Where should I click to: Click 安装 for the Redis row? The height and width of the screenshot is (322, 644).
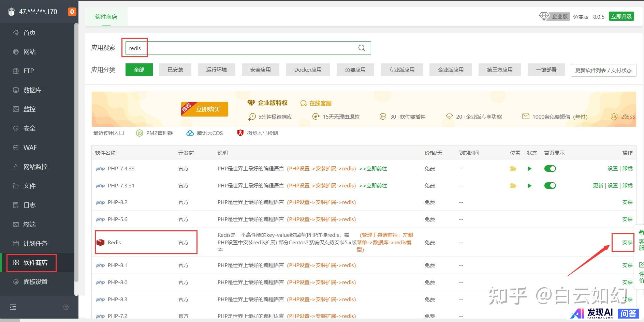point(627,243)
